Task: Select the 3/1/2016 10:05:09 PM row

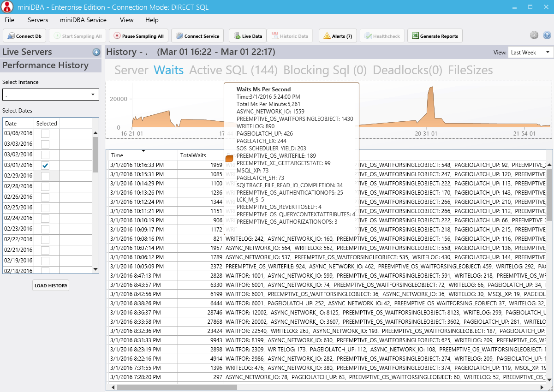Action: (328, 266)
